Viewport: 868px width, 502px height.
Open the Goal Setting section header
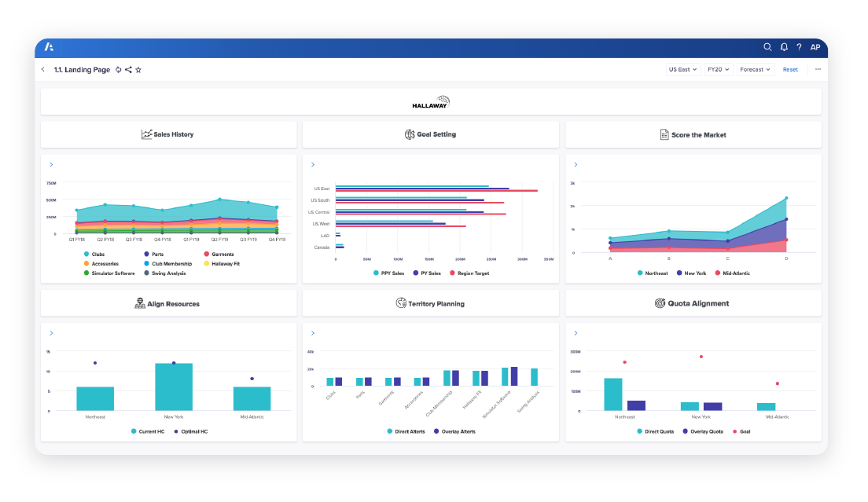431,134
